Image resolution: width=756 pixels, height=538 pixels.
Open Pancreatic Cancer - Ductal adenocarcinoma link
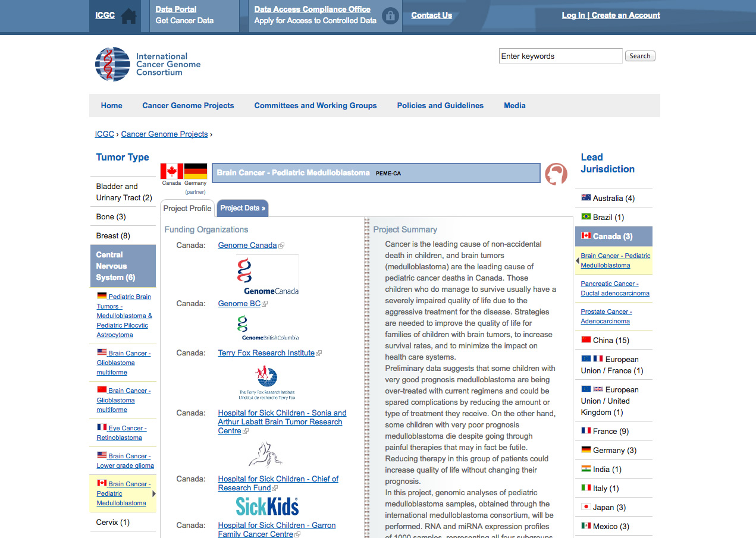pyautogui.click(x=615, y=288)
